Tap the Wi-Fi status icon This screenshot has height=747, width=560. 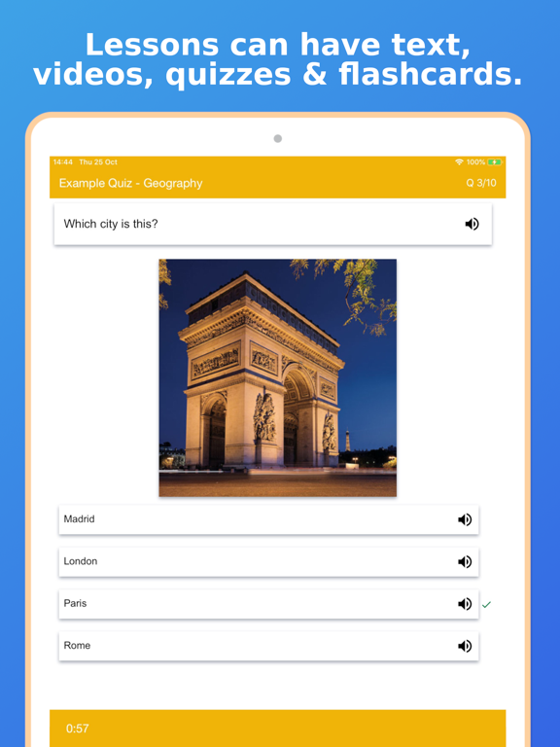tap(459, 162)
